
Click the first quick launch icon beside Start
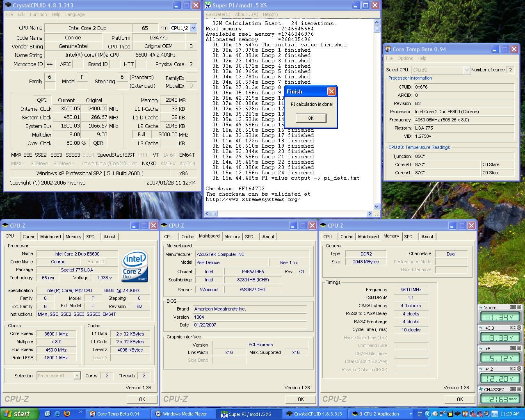[48, 414]
